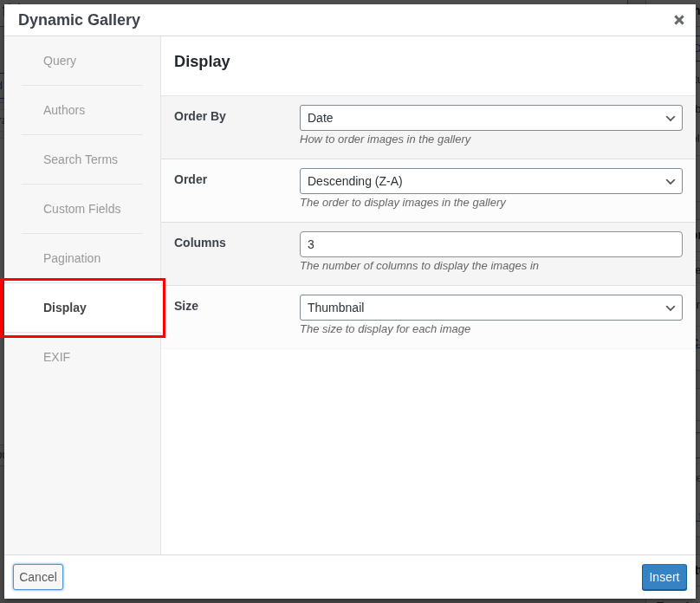Open the Size dropdown showing Thumbnail

tap(490, 308)
